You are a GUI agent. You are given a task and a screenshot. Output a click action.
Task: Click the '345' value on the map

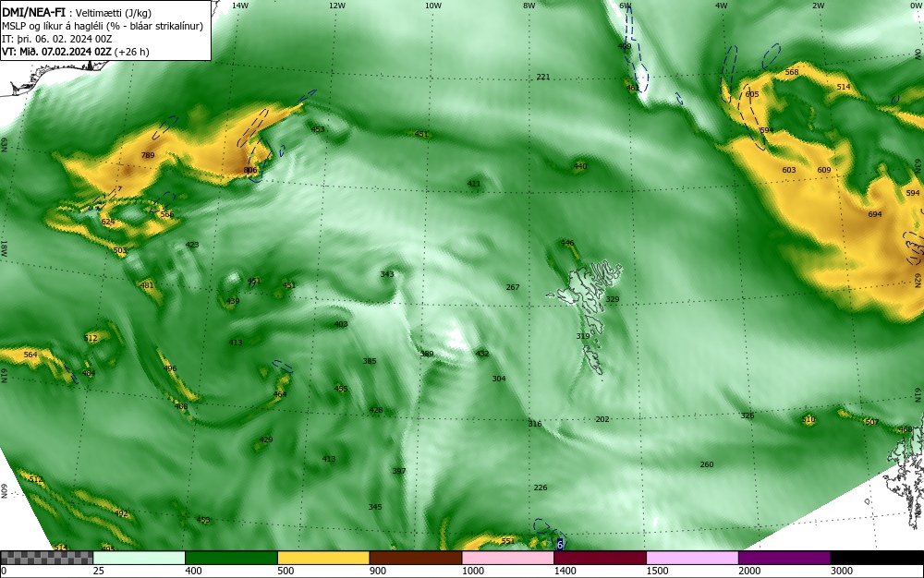[375, 508]
